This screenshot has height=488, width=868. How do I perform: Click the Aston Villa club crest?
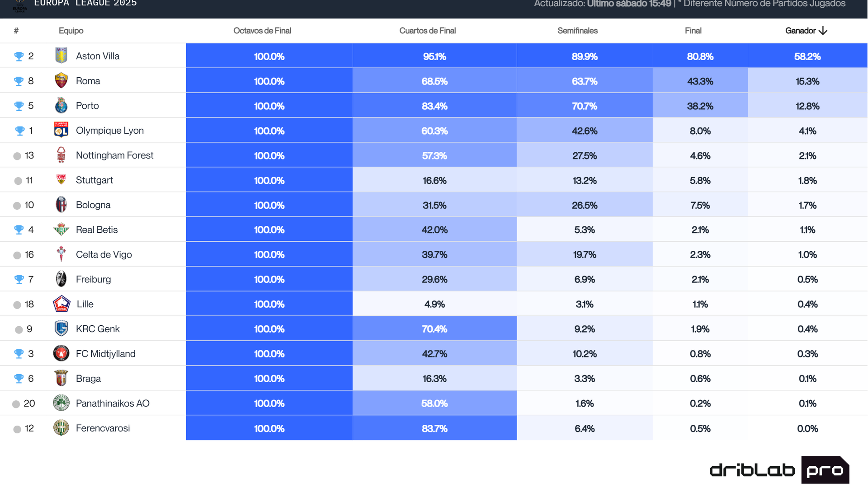tap(61, 56)
